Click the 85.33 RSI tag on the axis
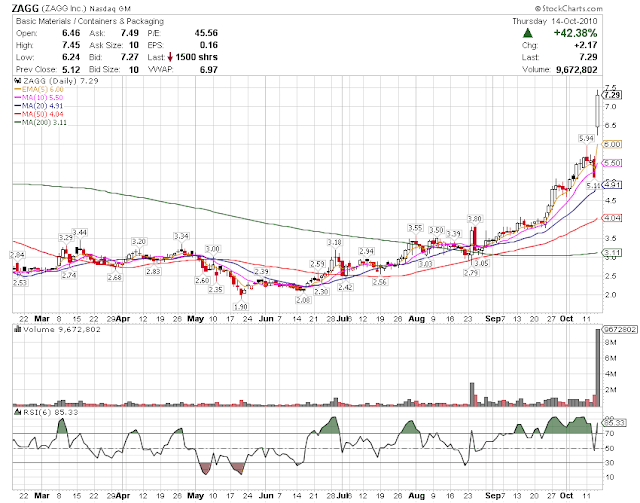 [615, 422]
